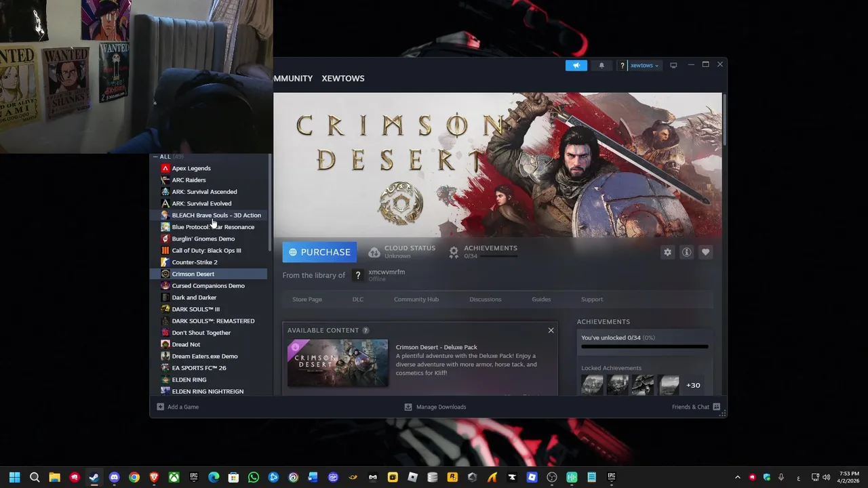
Task: Launch Xbox app from taskbar
Action: (174, 477)
